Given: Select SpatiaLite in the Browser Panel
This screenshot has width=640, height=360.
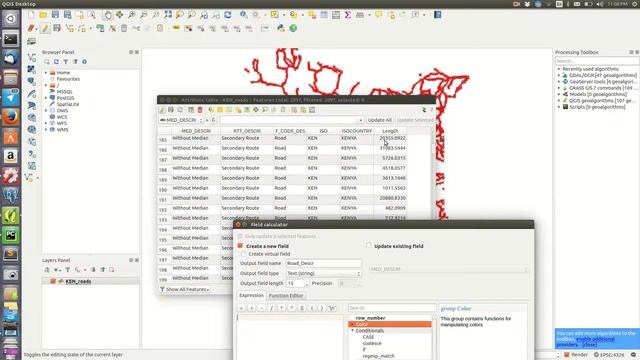Looking at the screenshot, I should [x=67, y=104].
